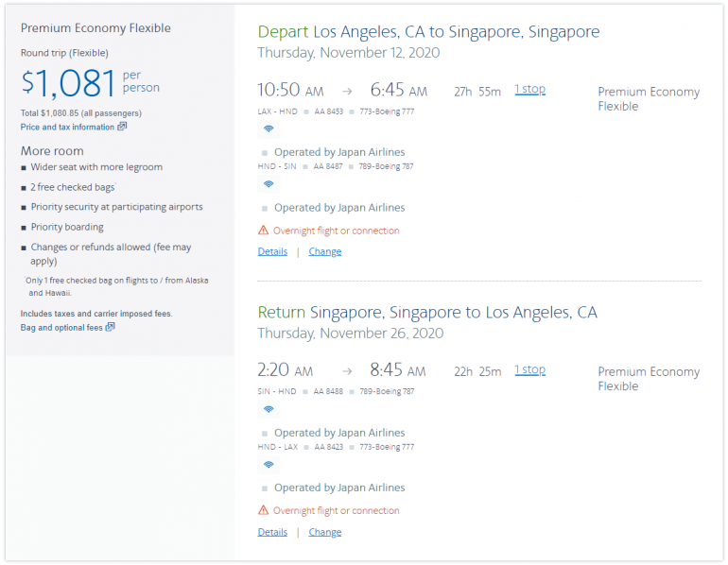Screen dimensions: 728x565
Task: View the 1 stop info for the departing flight
Action: coord(529,90)
